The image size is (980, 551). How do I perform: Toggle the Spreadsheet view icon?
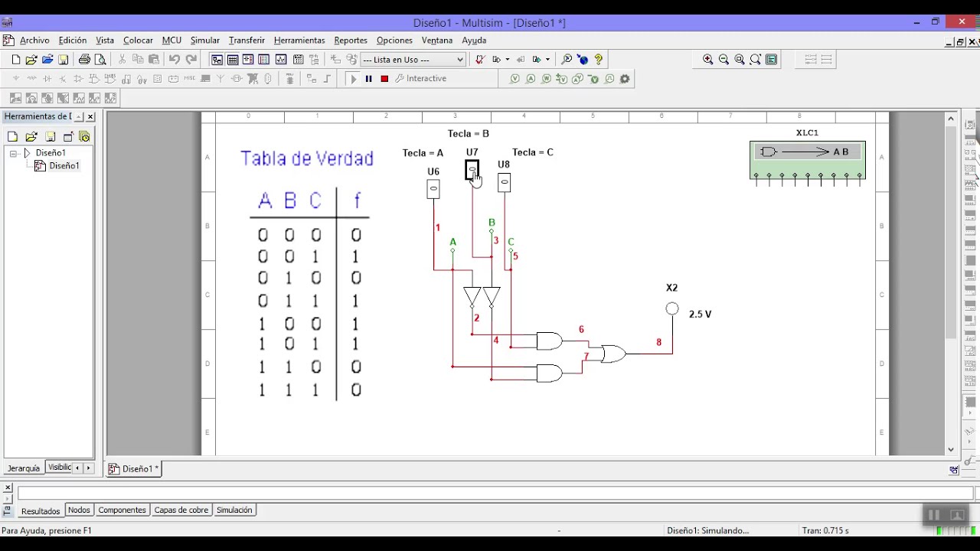coord(233,59)
